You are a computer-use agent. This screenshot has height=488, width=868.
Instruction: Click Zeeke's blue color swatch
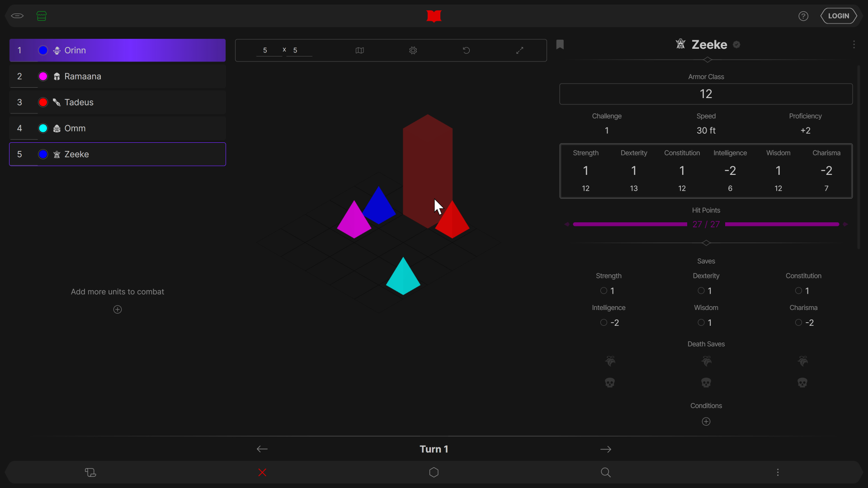(43, 154)
